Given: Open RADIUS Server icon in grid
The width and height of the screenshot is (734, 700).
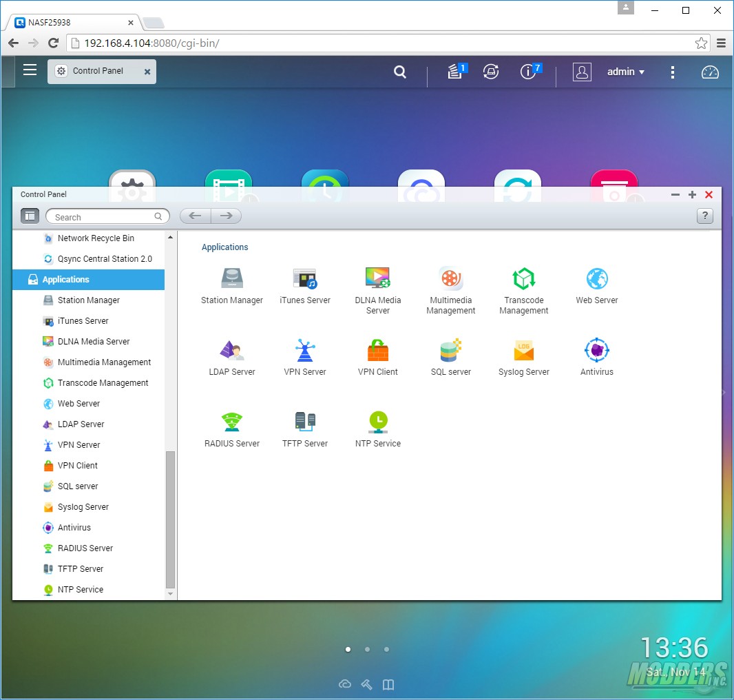Looking at the screenshot, I should (232, 422).
